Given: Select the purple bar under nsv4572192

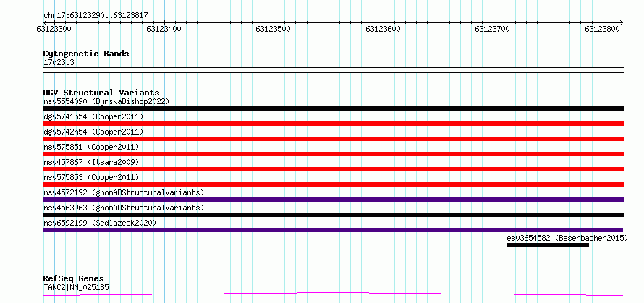Looking at the screenshot, I should [x=333, y=200].
